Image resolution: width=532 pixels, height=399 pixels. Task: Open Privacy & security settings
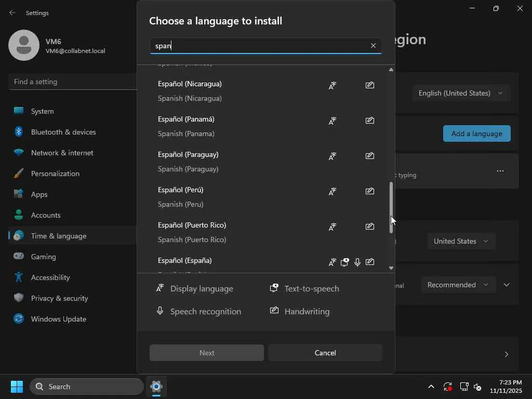click(x=73, y=298)
